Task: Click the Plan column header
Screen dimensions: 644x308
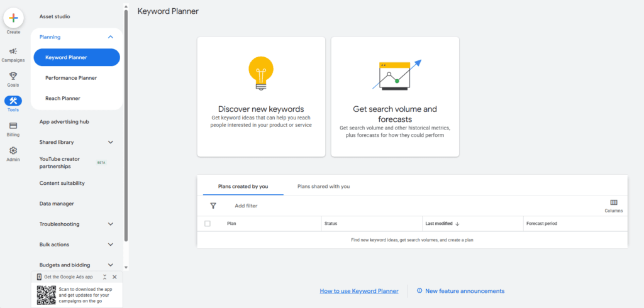Action: (231, 224)
